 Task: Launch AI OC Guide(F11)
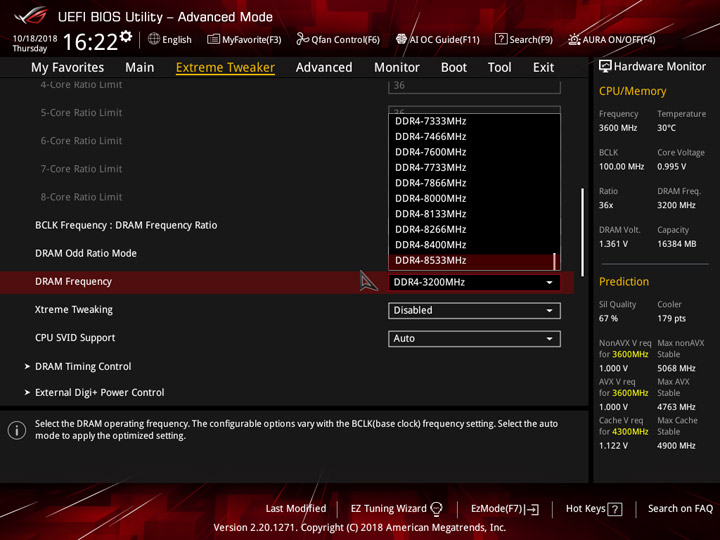tap(438, 39)
